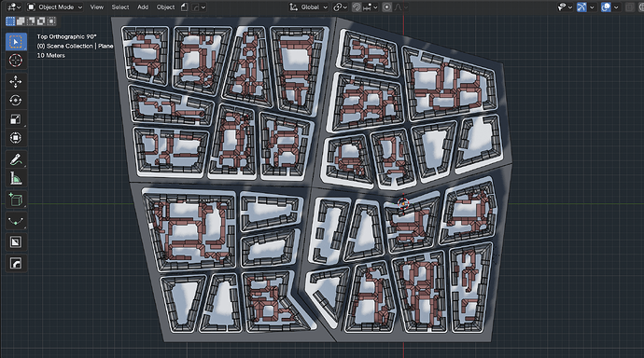
Task: Select the Transform tool
Action: tap(16, 138)
